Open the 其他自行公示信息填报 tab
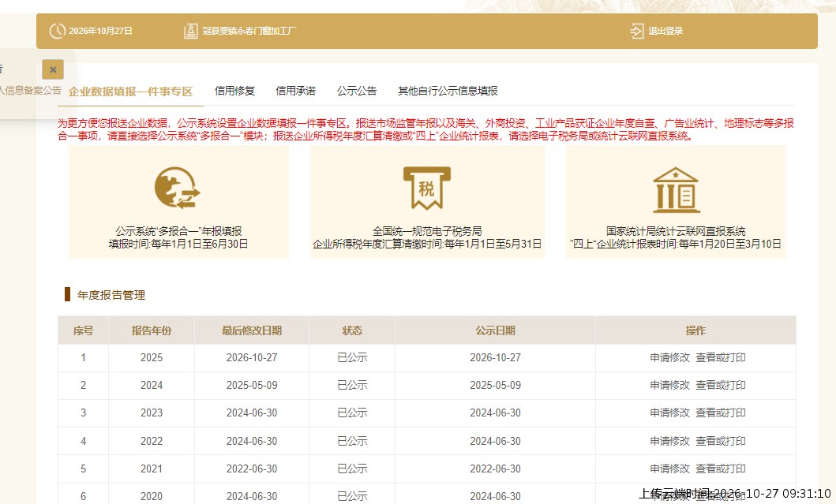The height and width of the screenshot is (504, 836). click(448, 91)
